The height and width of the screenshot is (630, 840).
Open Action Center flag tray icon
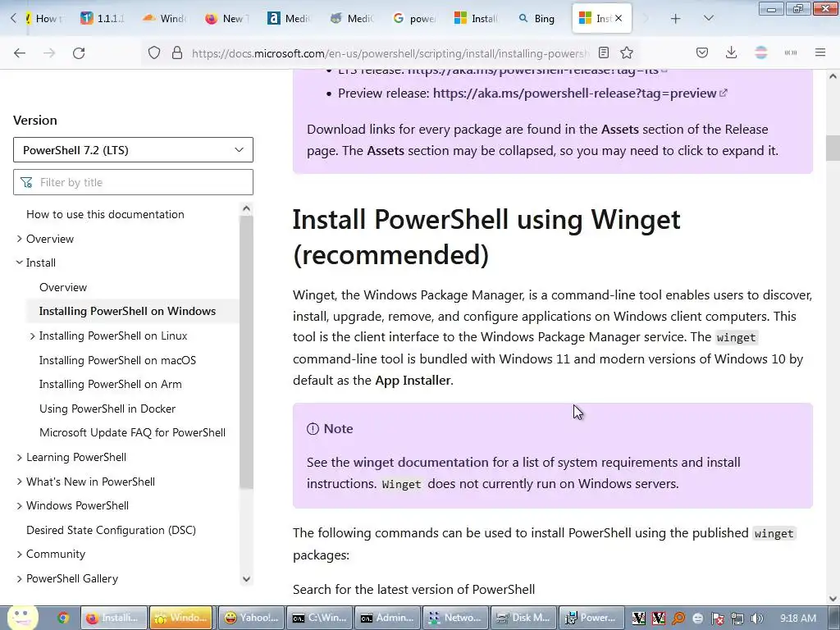point(717,619)
